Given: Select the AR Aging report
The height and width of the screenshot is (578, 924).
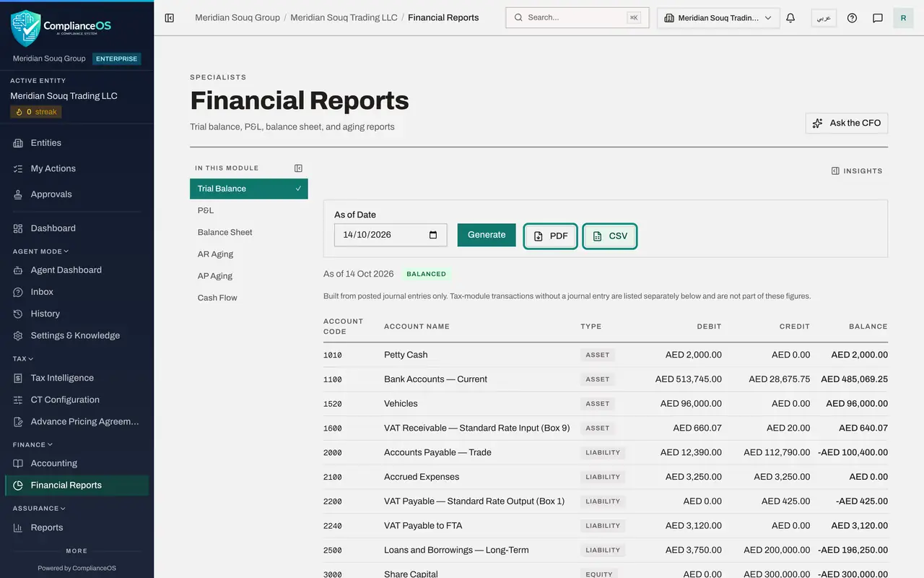Looking at the screenshot, I should coord(249,254).
